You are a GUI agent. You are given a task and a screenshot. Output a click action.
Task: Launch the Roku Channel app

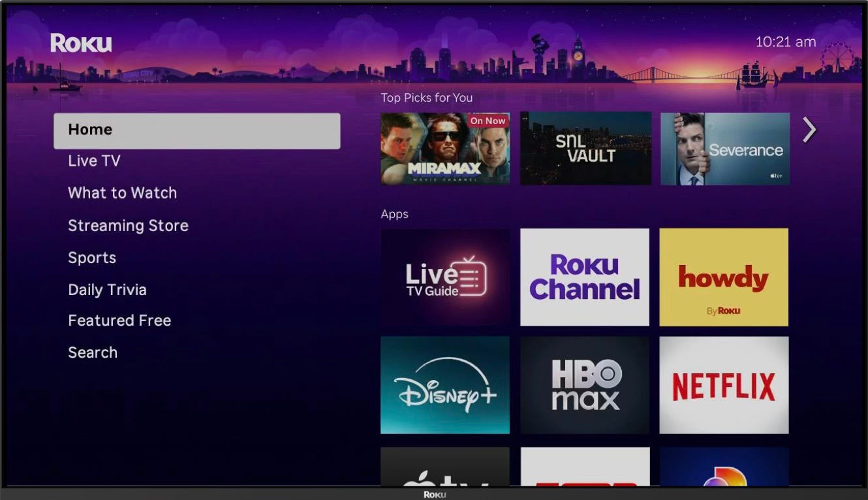click(585, 277)
